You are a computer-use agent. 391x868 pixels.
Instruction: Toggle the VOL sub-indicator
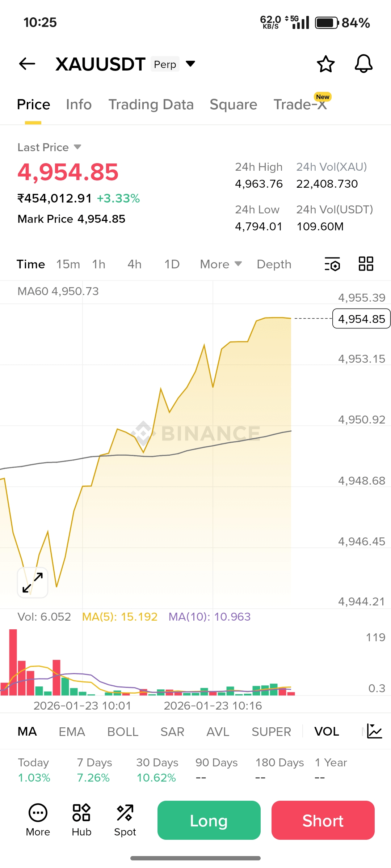pos(327,732)
